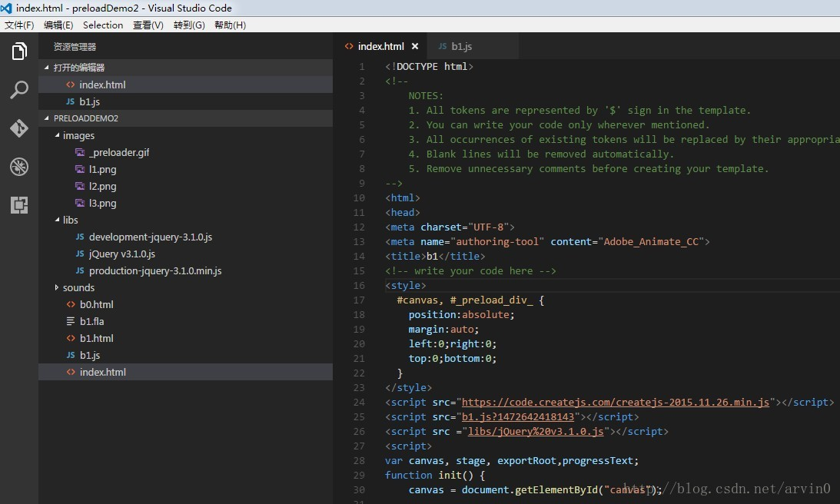Viewport: 840px width, 504px height.
Task: Click the createjs script URL on line 24
Action: (615, 402)
